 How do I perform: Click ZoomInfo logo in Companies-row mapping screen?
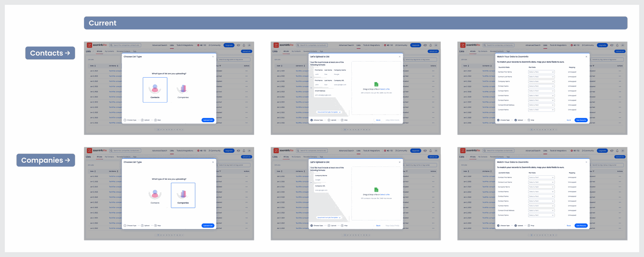point(471,150)
